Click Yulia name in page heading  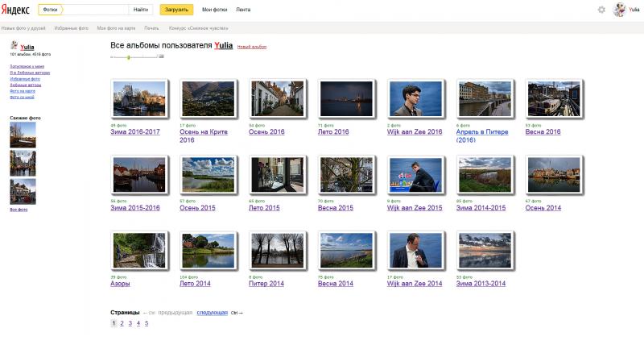pos(224,45)
